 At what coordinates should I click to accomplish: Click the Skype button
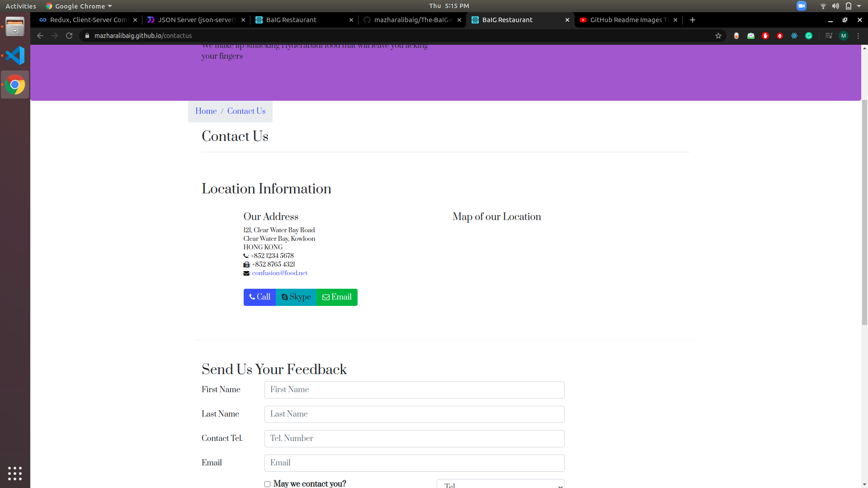[x=296, y=297]
